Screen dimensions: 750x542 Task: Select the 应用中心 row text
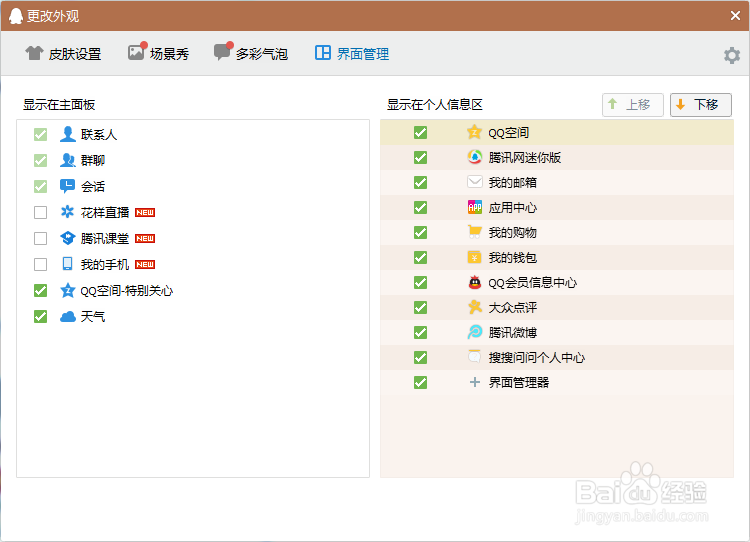point(513,208)
